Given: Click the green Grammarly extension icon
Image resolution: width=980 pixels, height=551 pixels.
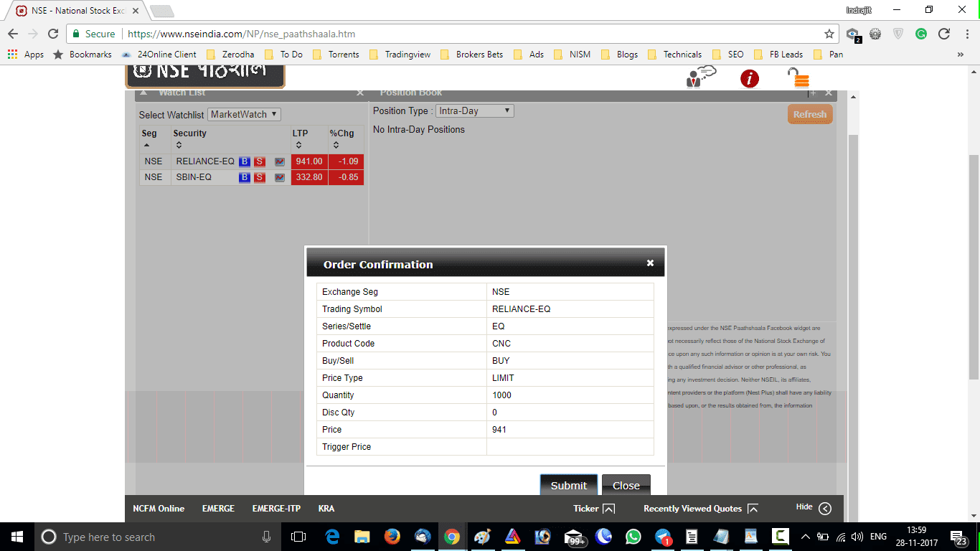Looking at the screenshot, I should pyautogui.click(x=921, y=34).
